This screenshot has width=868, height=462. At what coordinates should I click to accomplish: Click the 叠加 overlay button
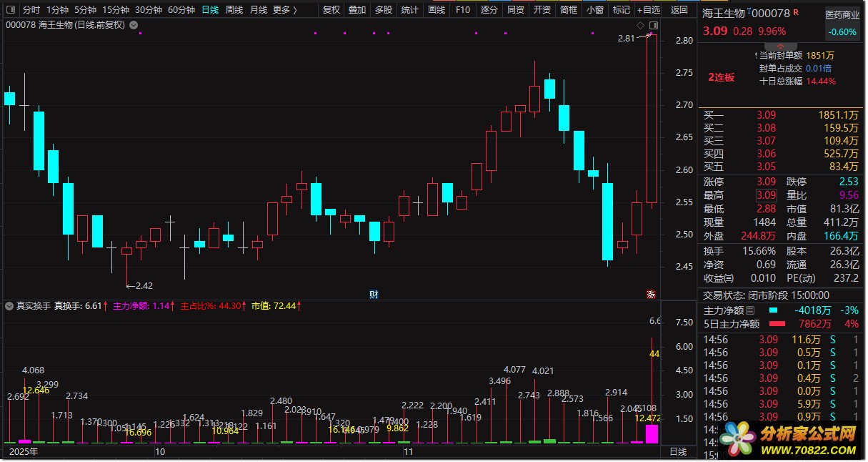(357, 10)
